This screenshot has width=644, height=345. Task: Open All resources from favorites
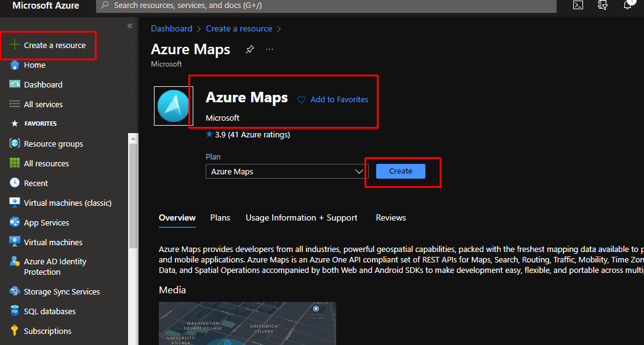[x=46, y=164]
